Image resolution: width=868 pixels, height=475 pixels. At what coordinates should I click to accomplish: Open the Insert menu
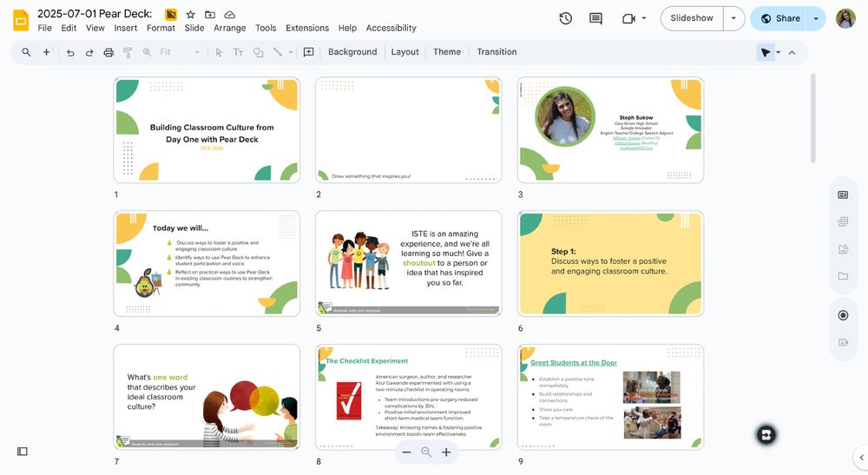coord(126,28)
